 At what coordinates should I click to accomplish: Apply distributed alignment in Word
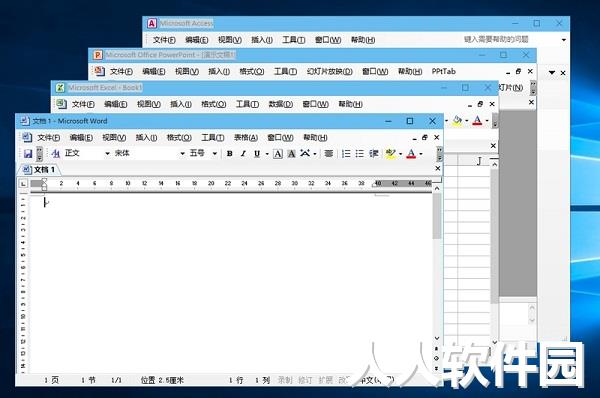(x=329, y=153)
